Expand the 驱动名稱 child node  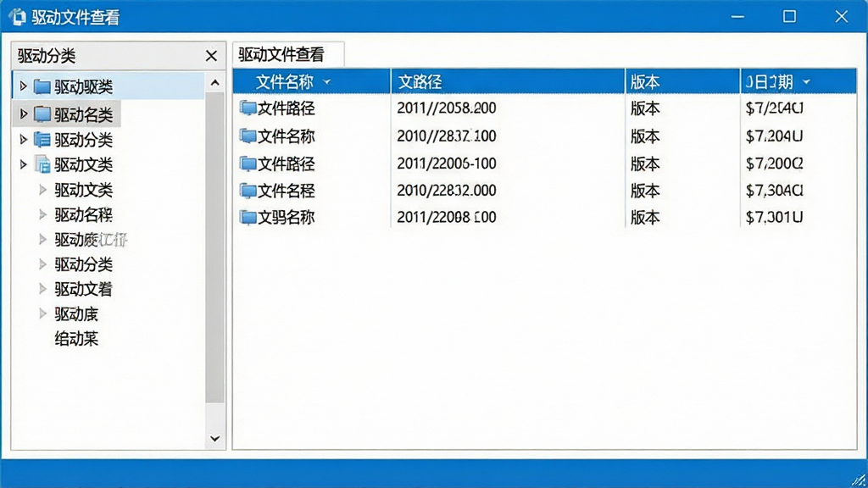coord(42,214)
